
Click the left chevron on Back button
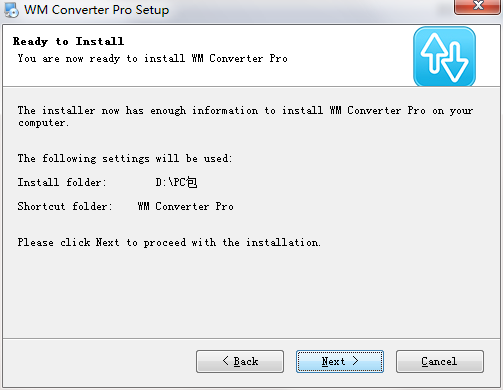pos(226,361)
